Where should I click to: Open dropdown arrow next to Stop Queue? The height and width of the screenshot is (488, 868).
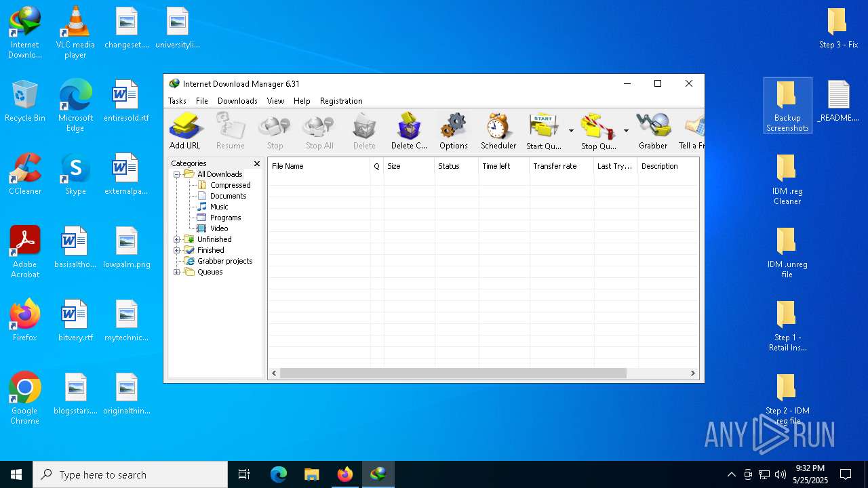click(x=626, y=131)
